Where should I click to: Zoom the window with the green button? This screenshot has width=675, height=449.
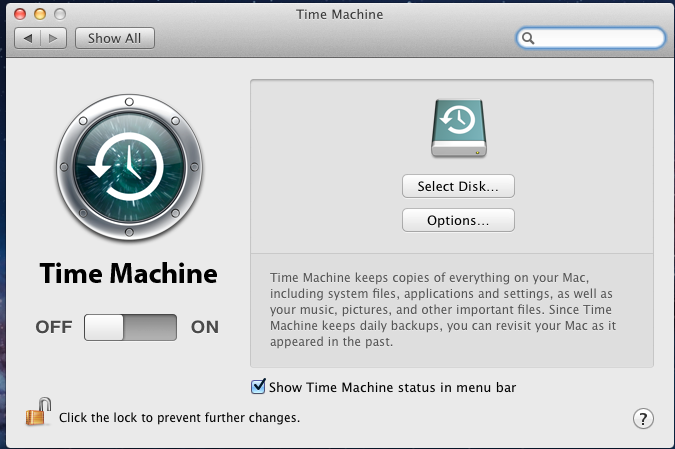60,14
